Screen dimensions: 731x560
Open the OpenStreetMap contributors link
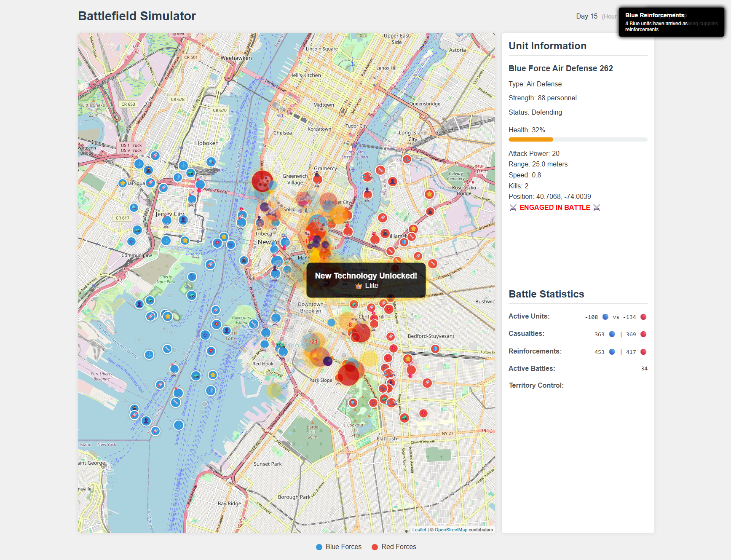coord(451,530)
